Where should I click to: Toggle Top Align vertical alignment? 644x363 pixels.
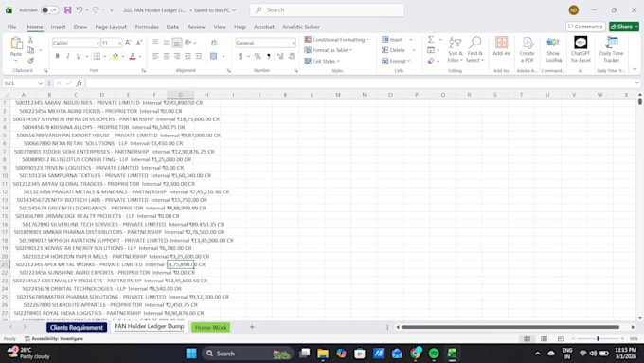click(x=155, y=43)
